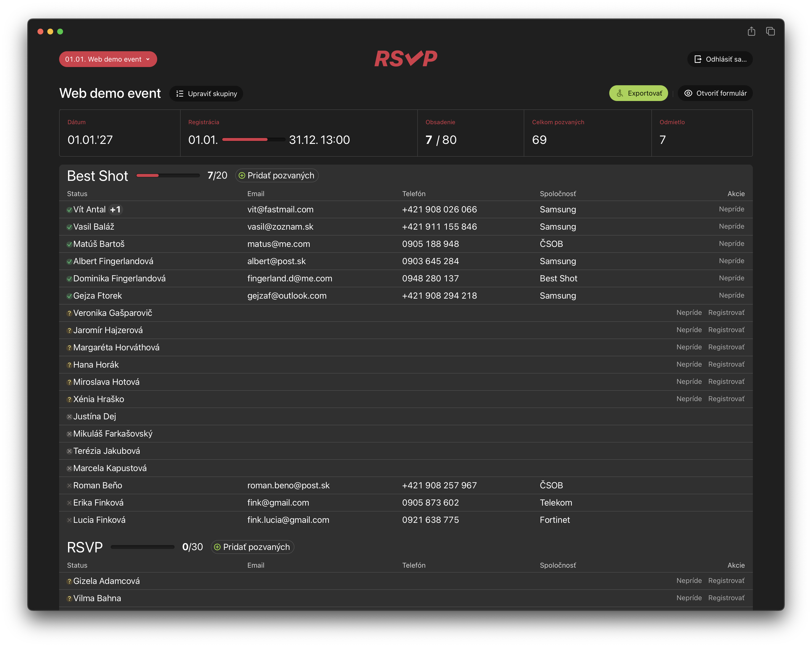
Task: Mark Vasil Baláž as Nepríde
Action: click(x=731, y=226)
